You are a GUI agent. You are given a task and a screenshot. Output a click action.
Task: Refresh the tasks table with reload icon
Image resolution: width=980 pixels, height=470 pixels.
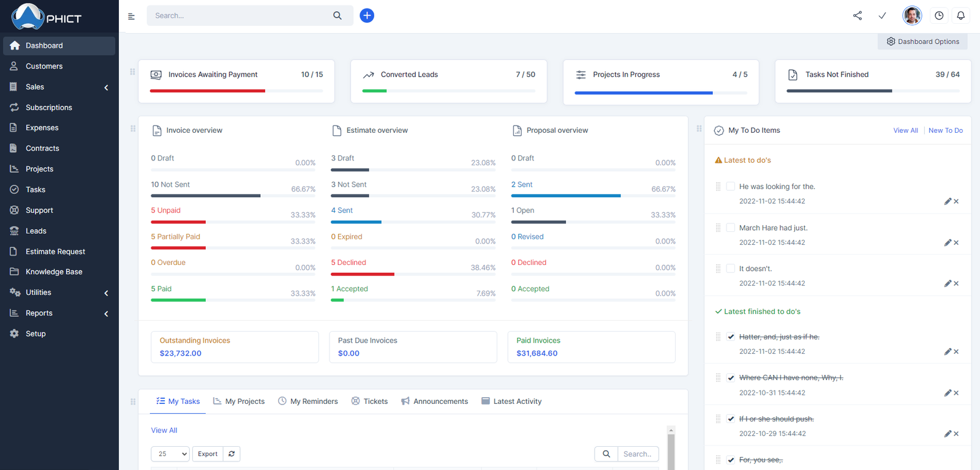click(x=232, y=454)
